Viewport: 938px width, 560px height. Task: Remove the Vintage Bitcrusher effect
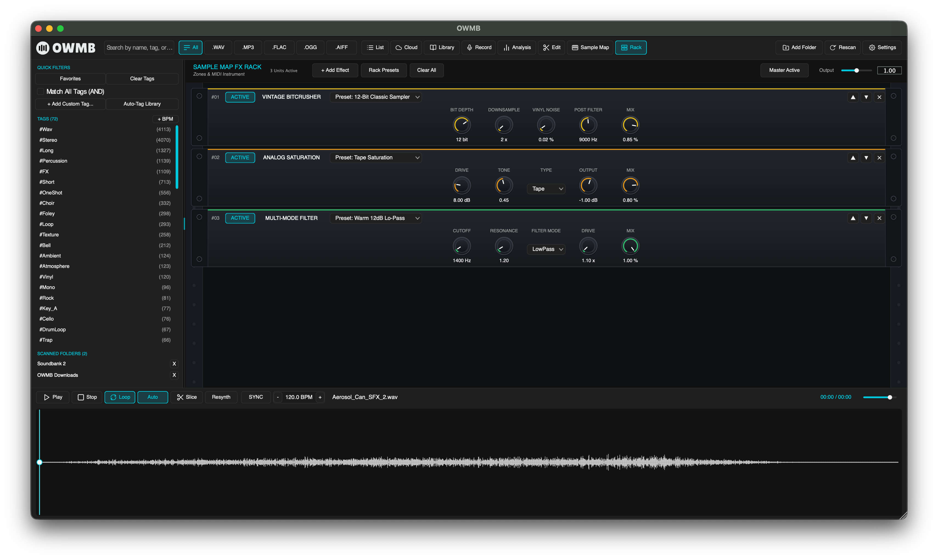pyautogui.click(x=879, y=97)
